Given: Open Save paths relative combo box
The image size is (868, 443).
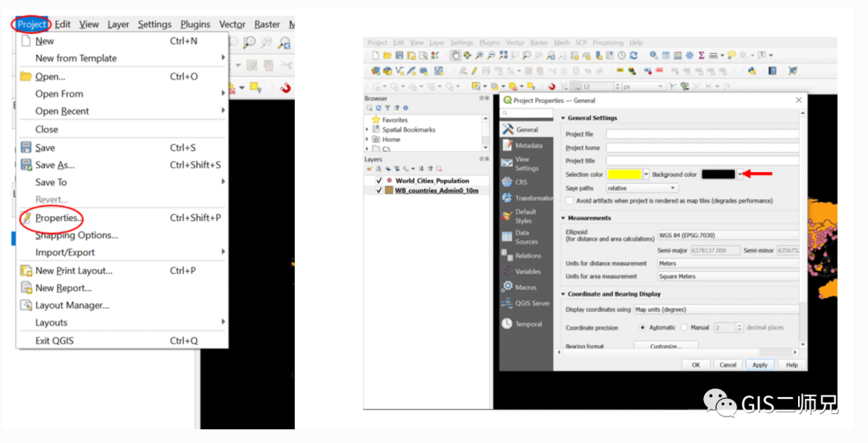Looking at the screenshot, I should pos(641,188).
